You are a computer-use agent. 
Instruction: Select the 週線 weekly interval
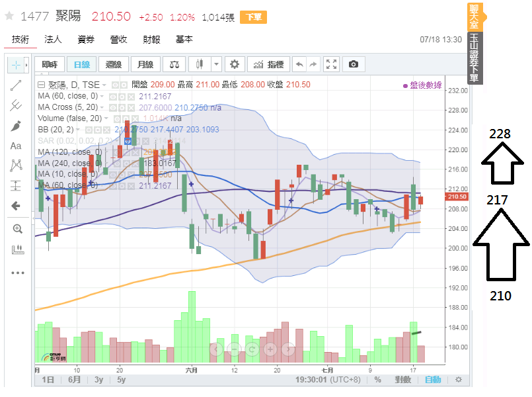114,65
